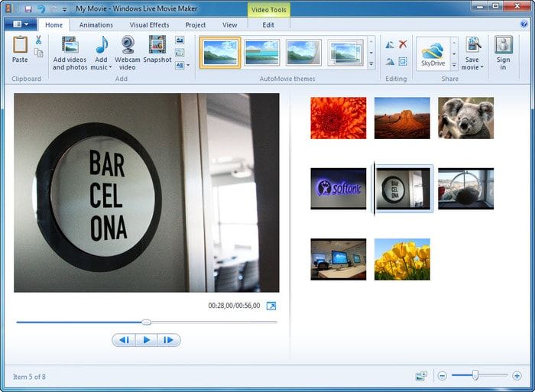
Task: Select the Barcelona sign storyboard clip
Action: click(403, 189)
